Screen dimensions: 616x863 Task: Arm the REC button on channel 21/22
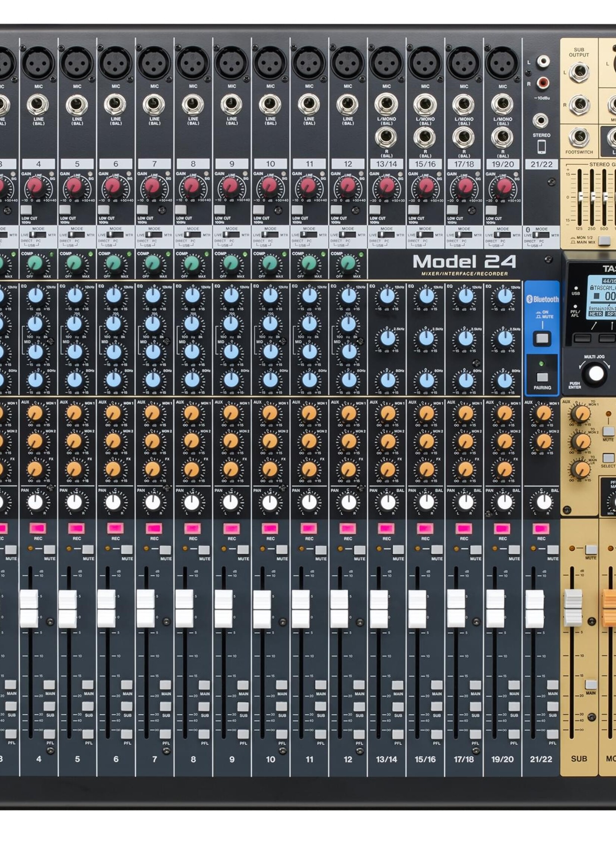541,528
